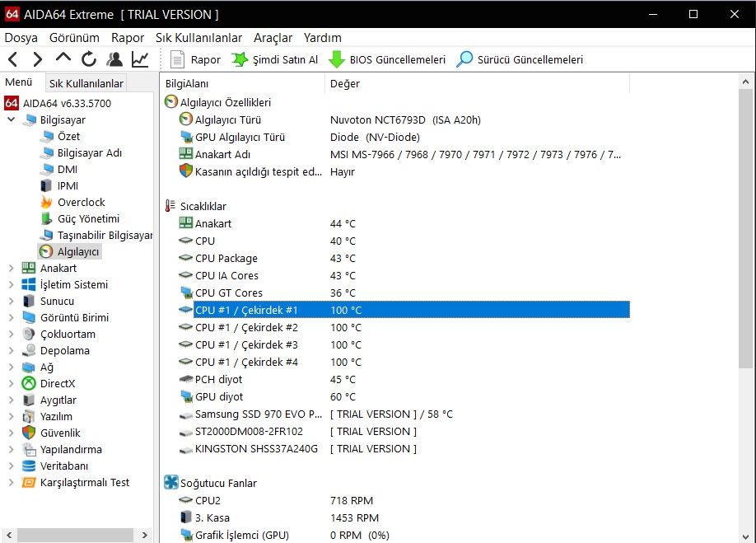Screen dimensions: 756x543
Task: Refresh using the circular arrow toolbar icon
Action: (x=89, y=59)
